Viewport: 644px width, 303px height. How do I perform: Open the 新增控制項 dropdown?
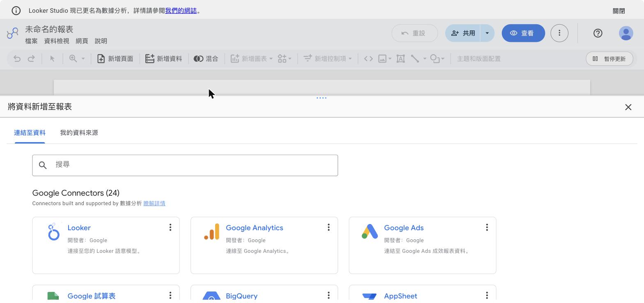tap(327, 59)
